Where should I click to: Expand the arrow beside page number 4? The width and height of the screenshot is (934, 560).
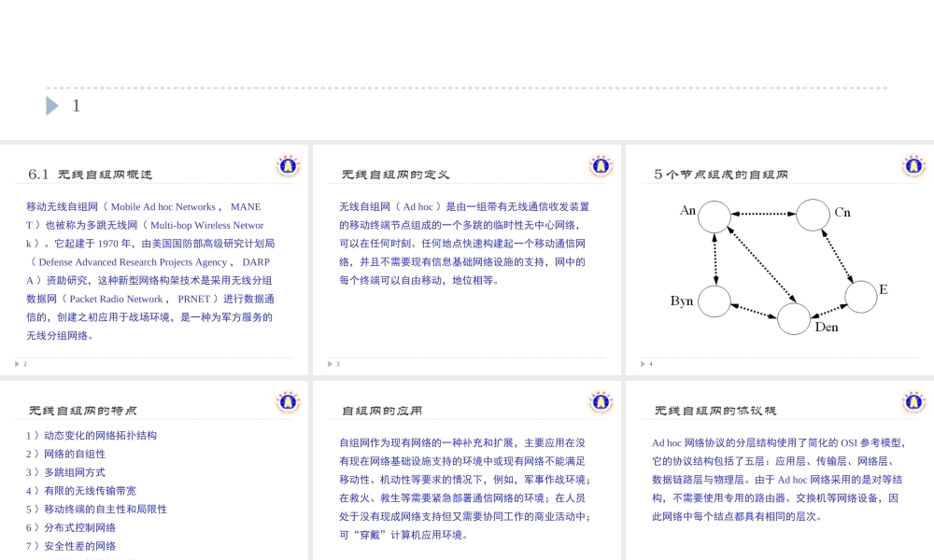[644, 364]
